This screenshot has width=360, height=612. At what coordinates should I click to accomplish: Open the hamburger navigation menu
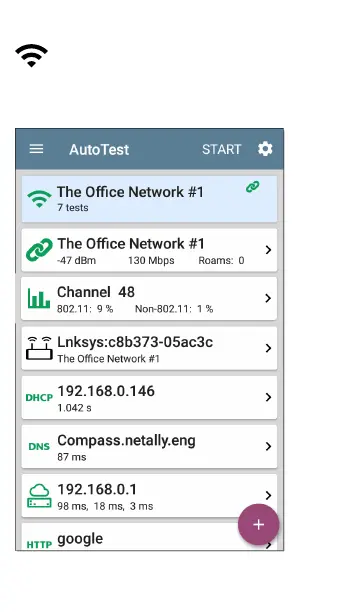coord(36,149)
